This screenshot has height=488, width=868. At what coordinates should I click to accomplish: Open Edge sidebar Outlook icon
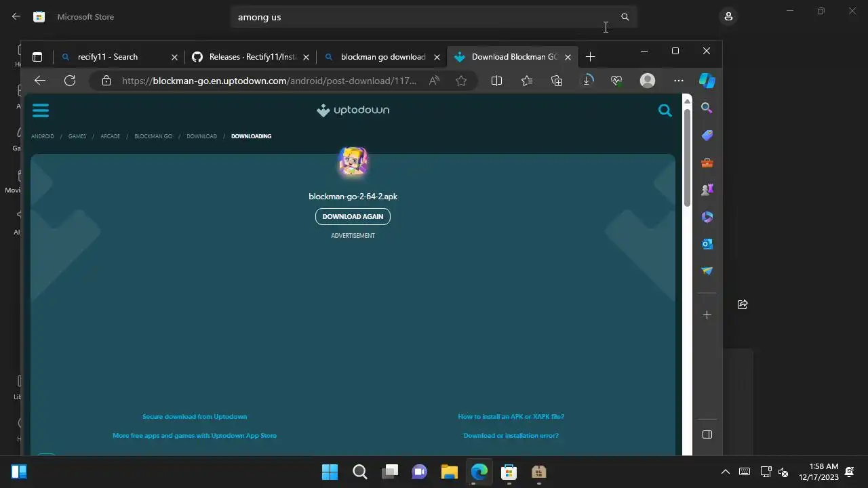click(707, 244)
